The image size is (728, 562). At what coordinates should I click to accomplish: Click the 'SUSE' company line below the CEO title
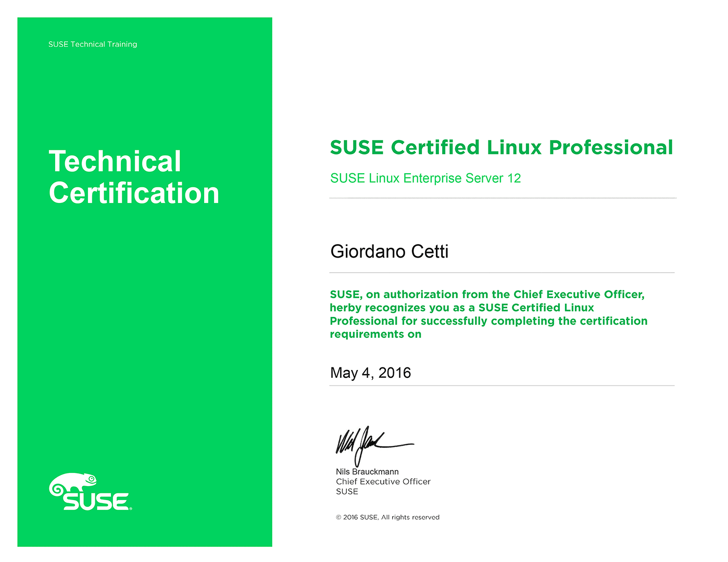click(347, 491)
